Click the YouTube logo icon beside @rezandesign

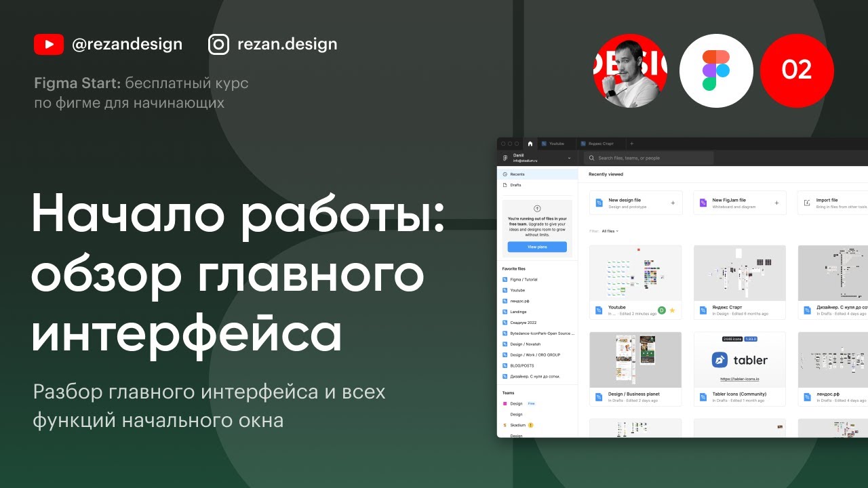click(49, 45)
